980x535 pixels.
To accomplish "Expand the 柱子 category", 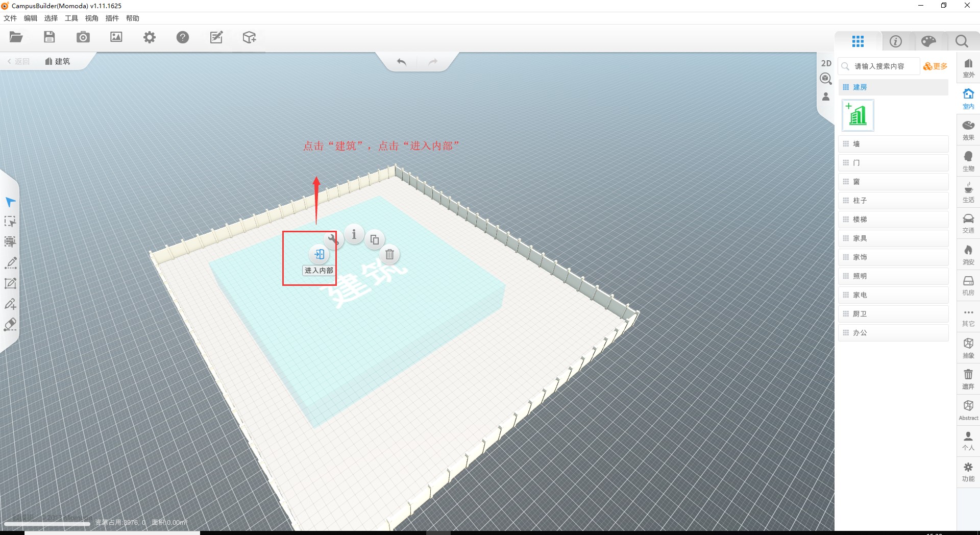I will (x=893, y=201).
